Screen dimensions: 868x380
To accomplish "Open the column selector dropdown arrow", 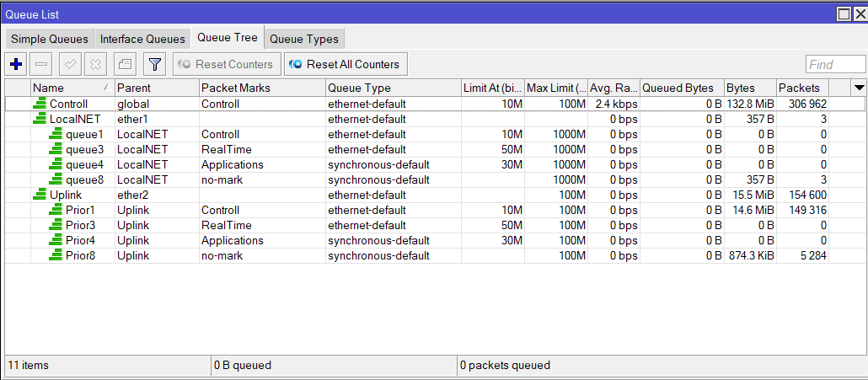I will pyautogui.click(x=859, y=88).
